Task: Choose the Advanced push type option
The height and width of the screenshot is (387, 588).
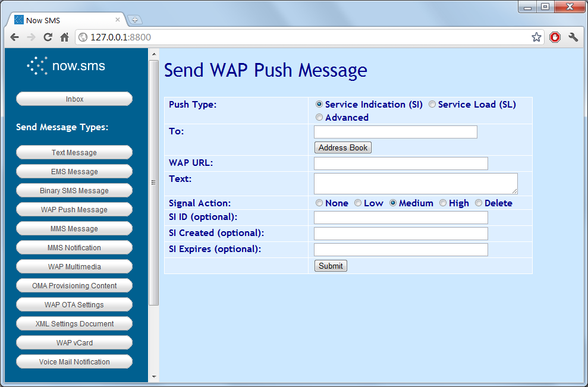Action: coord(319,117)
